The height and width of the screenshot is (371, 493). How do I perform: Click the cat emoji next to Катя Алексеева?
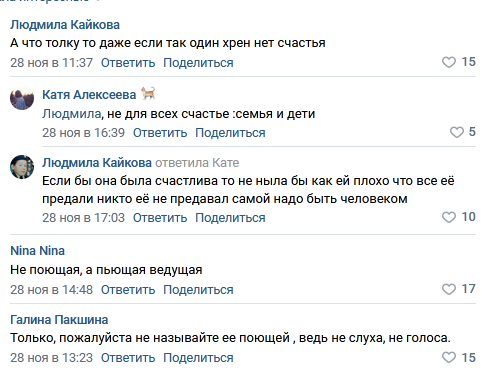[x=148, y=93]
